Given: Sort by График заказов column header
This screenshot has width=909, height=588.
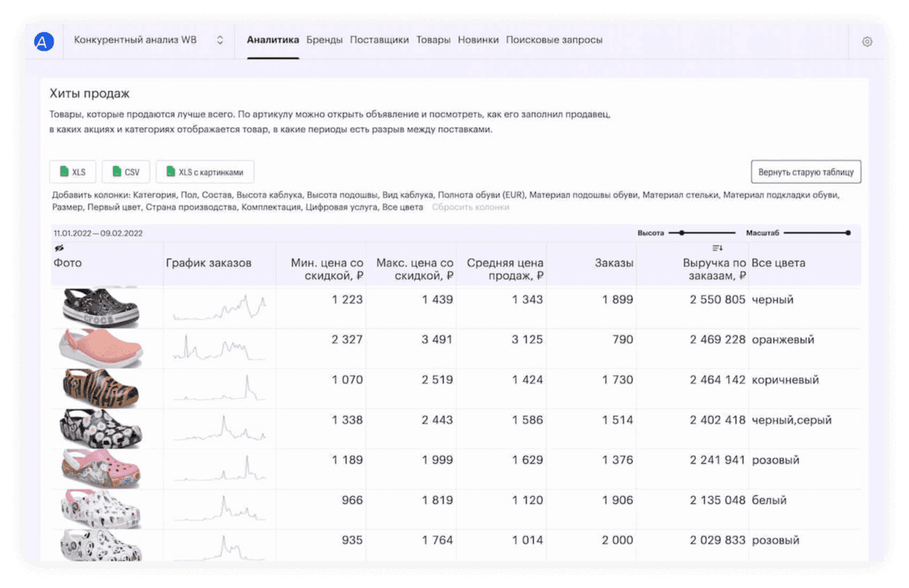Looking at the screenshot, I should [209, 263].
